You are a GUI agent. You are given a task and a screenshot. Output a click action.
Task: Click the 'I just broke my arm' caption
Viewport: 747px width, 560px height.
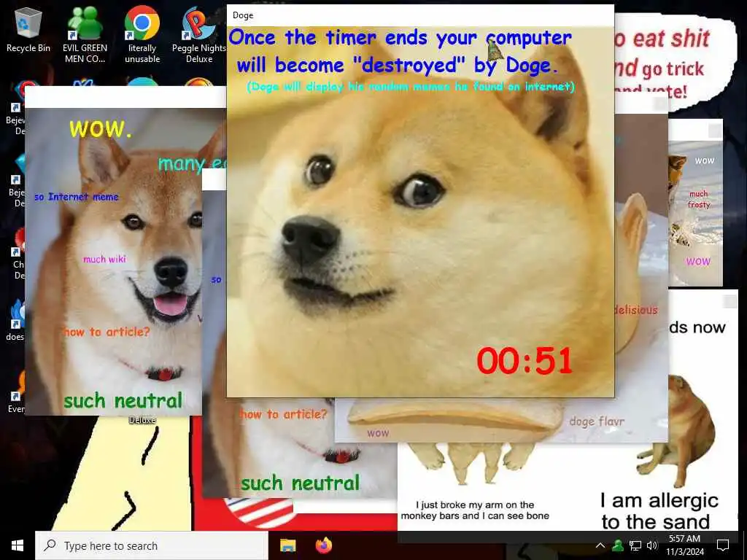pyautogui.click(x=475, y=510)
